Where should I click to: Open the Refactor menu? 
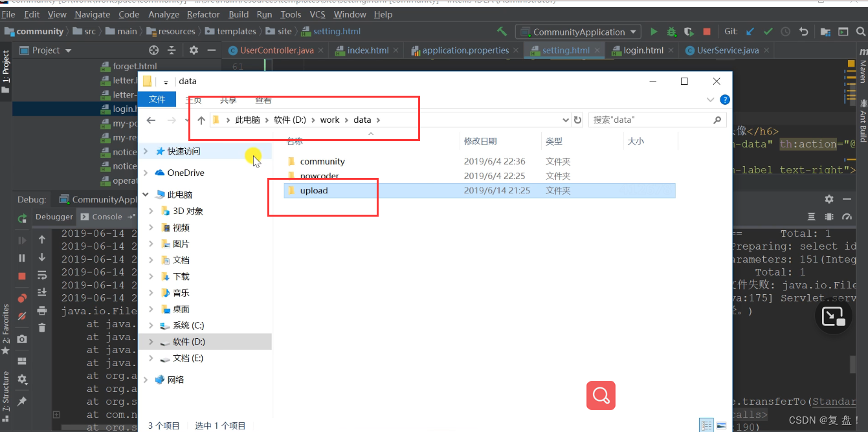click(203, 14)
